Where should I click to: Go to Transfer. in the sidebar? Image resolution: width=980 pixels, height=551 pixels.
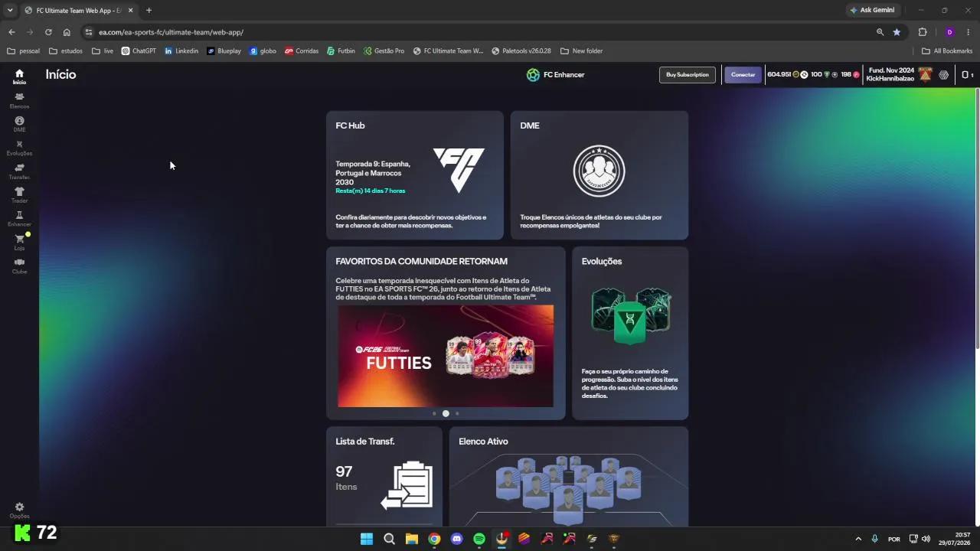point(19,171)
